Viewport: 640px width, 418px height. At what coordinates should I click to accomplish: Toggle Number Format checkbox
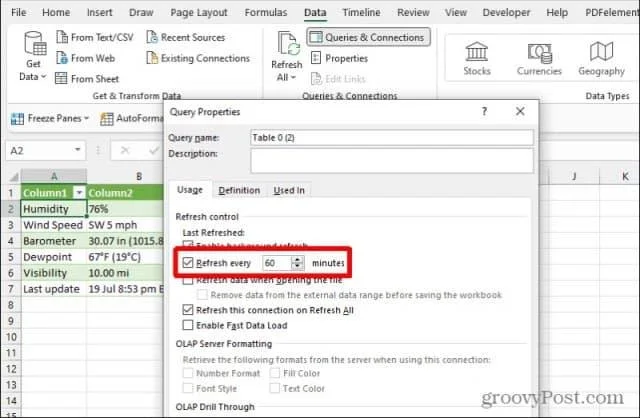tap(188, 373)
